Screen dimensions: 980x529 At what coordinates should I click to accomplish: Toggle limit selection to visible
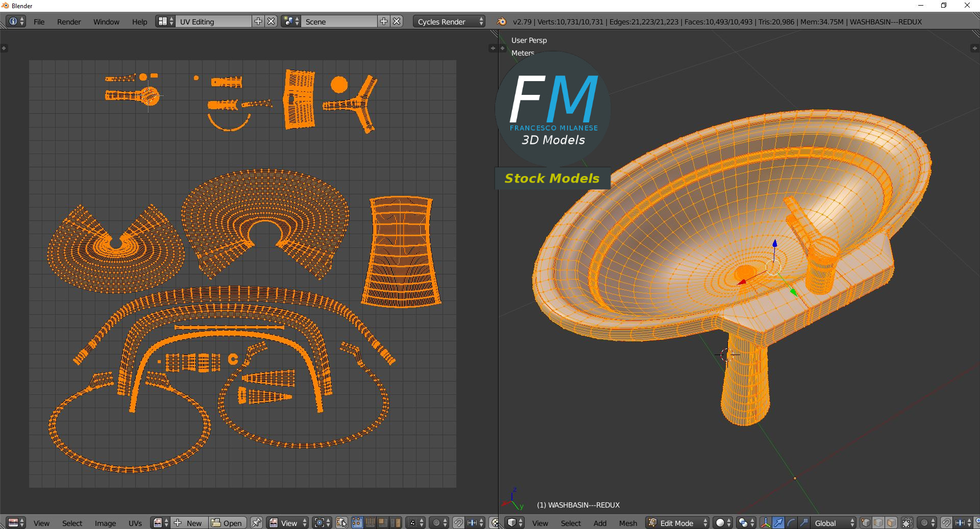point(907,523)
